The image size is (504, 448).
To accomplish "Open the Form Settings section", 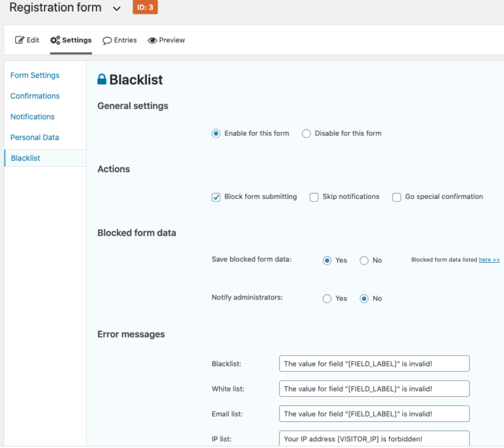I will point(35,76).
